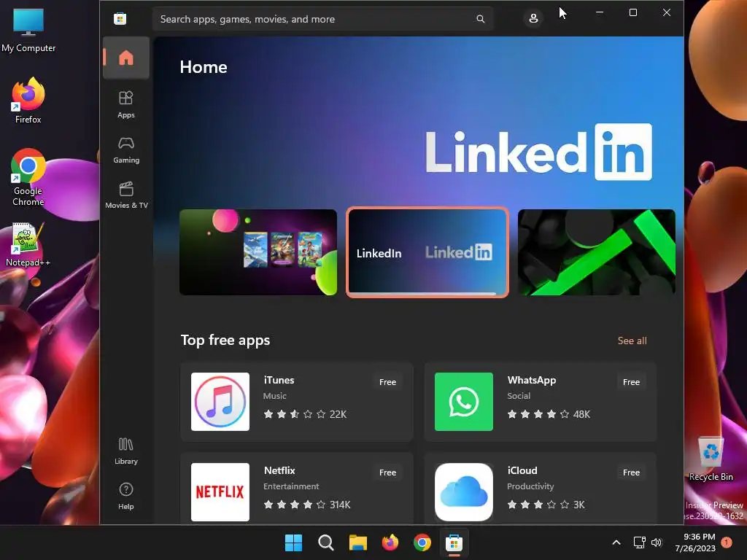Launch Chrome from the taskbar

tap(422, 542)
